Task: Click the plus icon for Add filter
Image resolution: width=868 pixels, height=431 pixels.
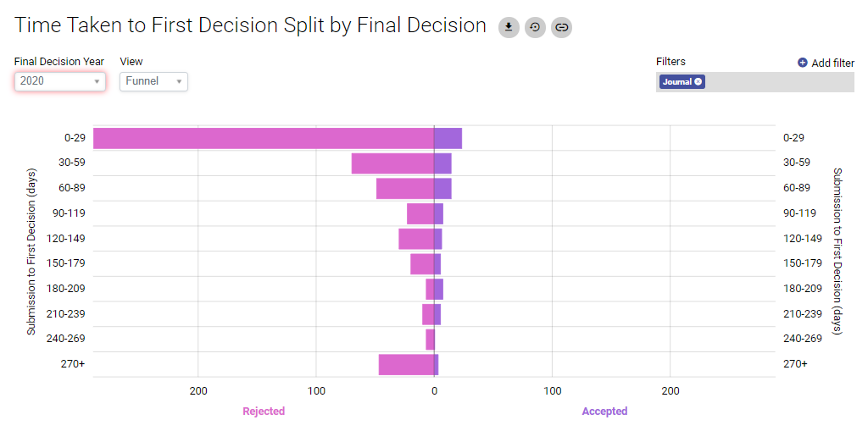Action: (x=803, y=63)
